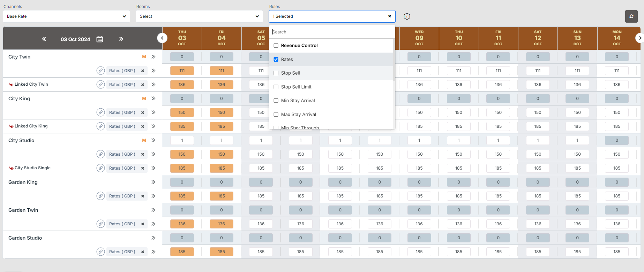Enable the Stop Sell checkbox

click(x=276, y=73)
